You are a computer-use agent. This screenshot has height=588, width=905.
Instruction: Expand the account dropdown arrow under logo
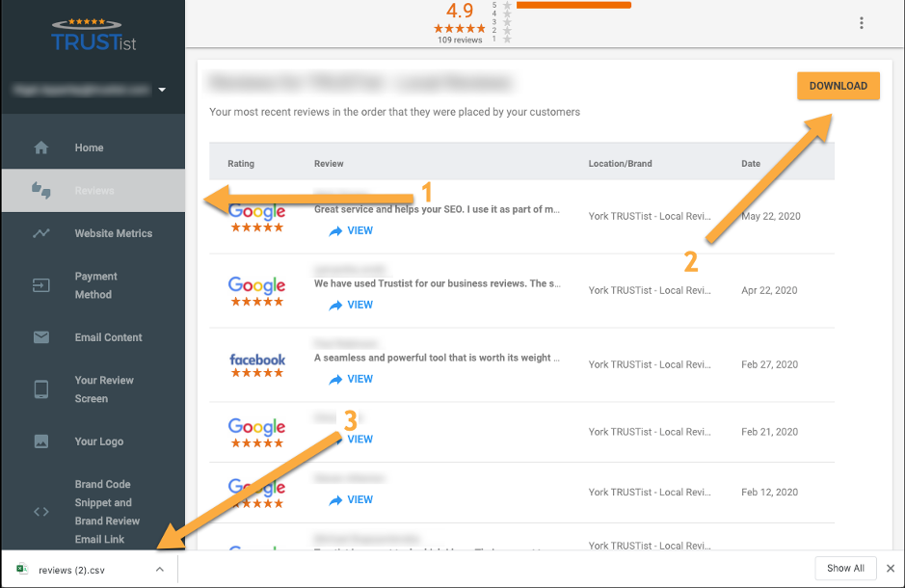(x=162, y=90)
